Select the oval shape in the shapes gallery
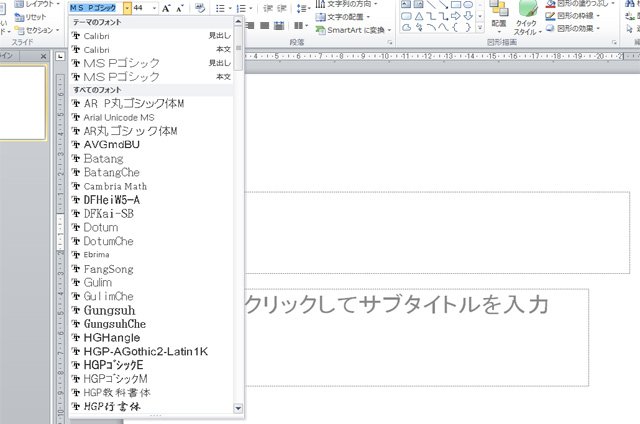The height and width of the screenshot is (424, 640). [x=469, y=4]
